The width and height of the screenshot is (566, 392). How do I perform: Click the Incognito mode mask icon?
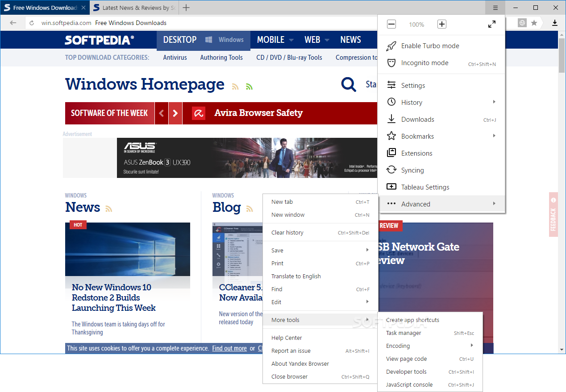[x=391, y=63]
